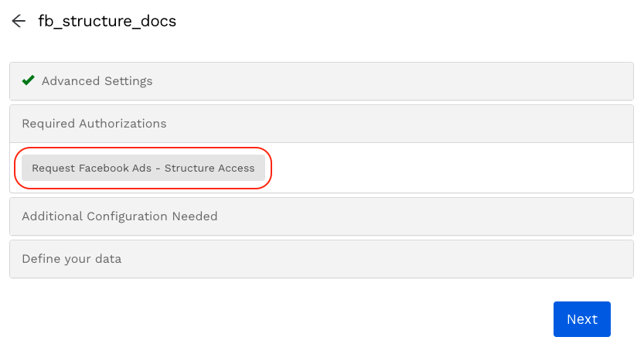The width and height of the screenshot is (644, 354).
Task: Click the back arrow icon
Action: (x=19, y=22)
